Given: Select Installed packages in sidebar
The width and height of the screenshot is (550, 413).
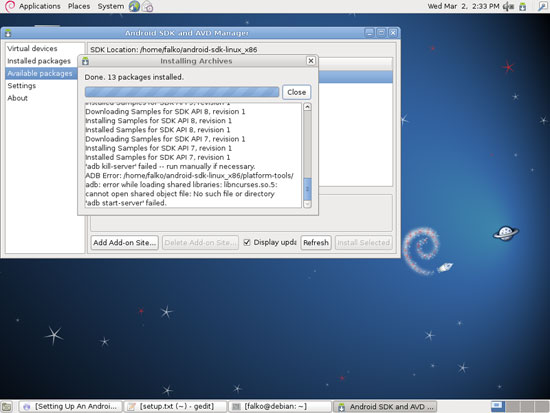Looking at the screenshot, I should 39,61.
